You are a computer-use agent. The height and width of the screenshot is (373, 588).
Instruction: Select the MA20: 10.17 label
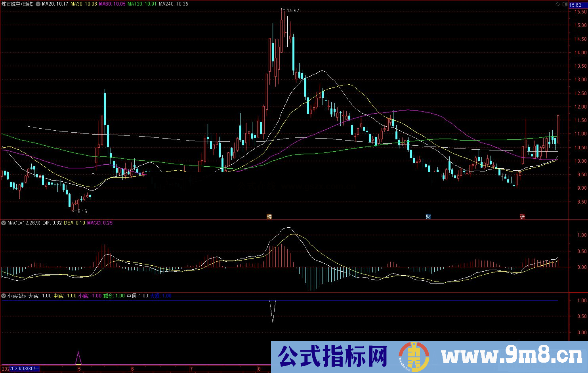pos(55,4)
